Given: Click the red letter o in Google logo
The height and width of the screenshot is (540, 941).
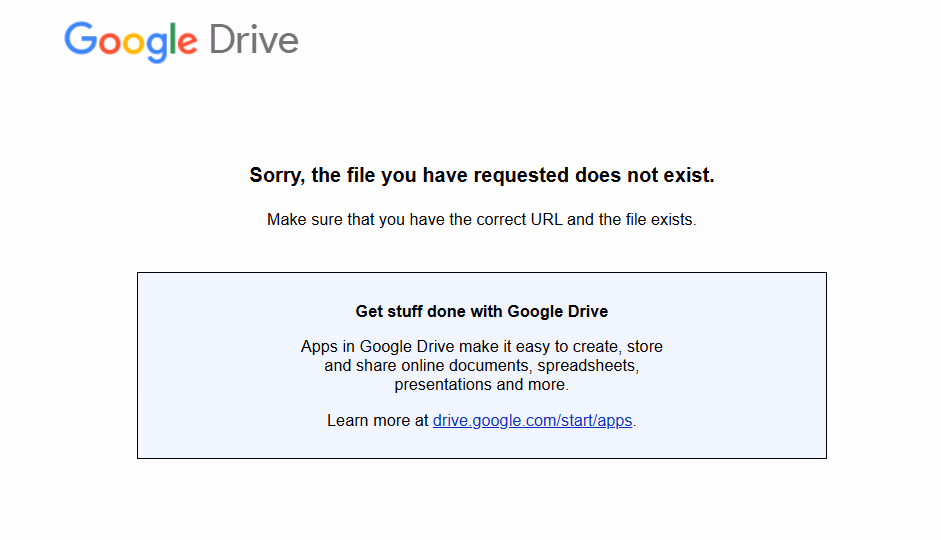Looking at the screenshot, I should pos(110,43).
